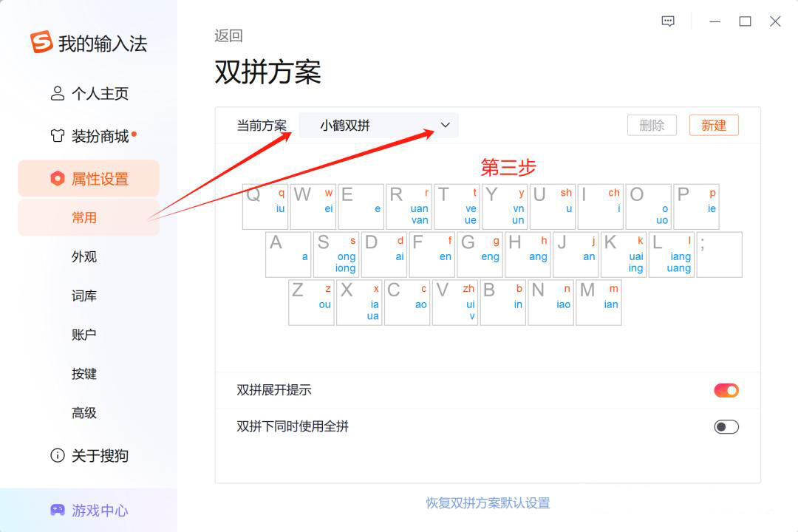Switch to the 外观 settings tab
Image resolution: width=798 pixels, height=532 pixels.
84,256
